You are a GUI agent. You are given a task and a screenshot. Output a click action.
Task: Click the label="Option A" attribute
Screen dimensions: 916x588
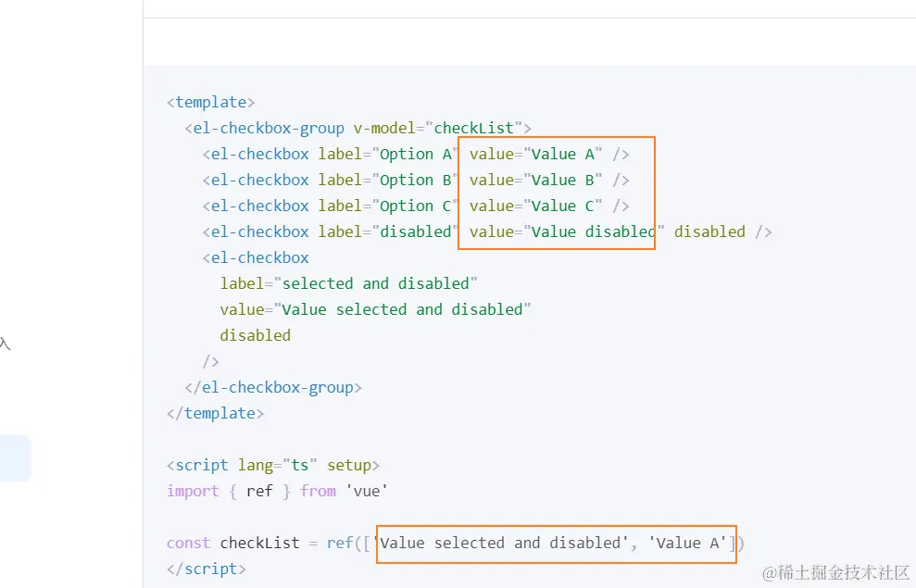point(386,154)
